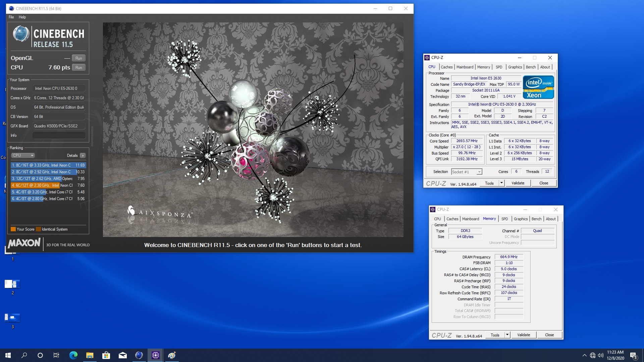Launch Microsoft Edge from taskbar

pos(73,355)
